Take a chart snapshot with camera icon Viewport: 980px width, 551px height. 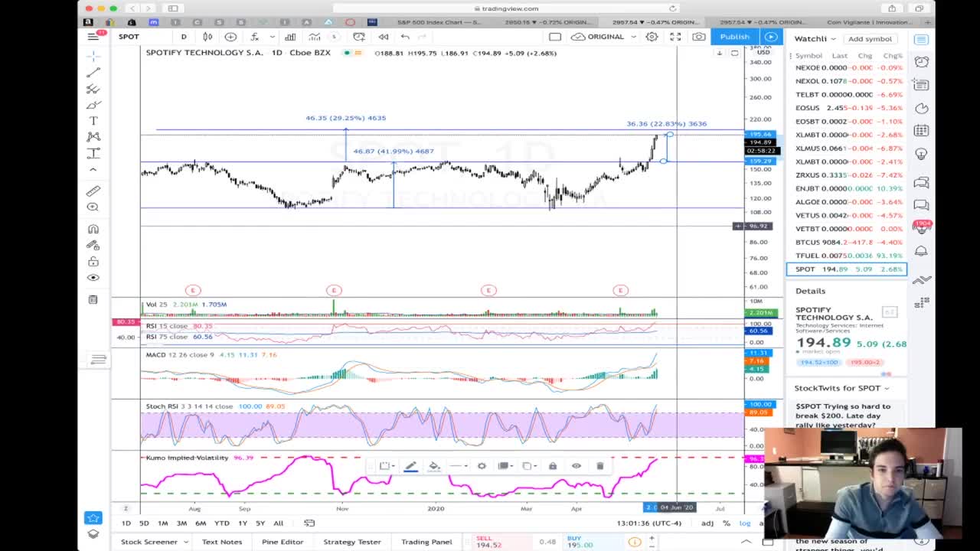pyautogui.click(x=699, y=37)
